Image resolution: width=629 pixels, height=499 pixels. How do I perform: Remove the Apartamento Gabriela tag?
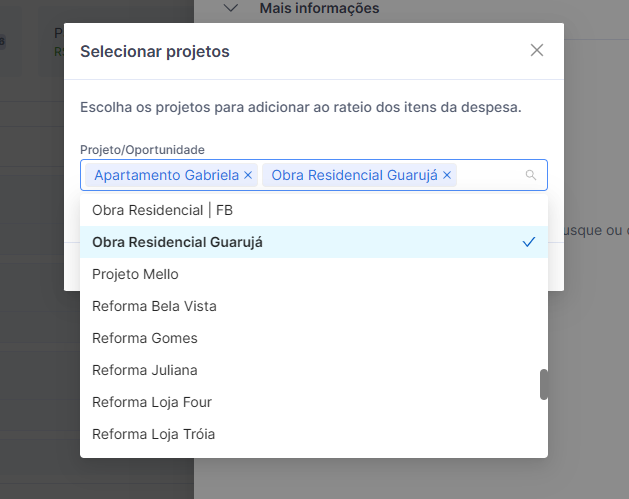248,175
